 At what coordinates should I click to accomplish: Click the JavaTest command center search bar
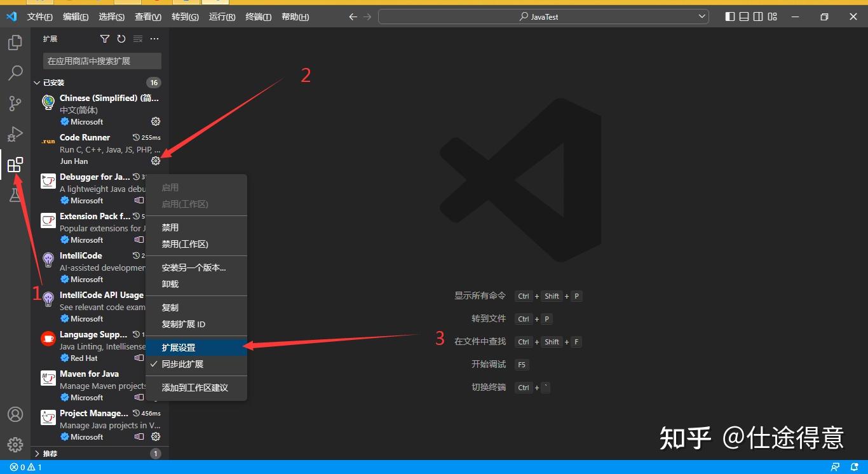click(x=543, y=17)
